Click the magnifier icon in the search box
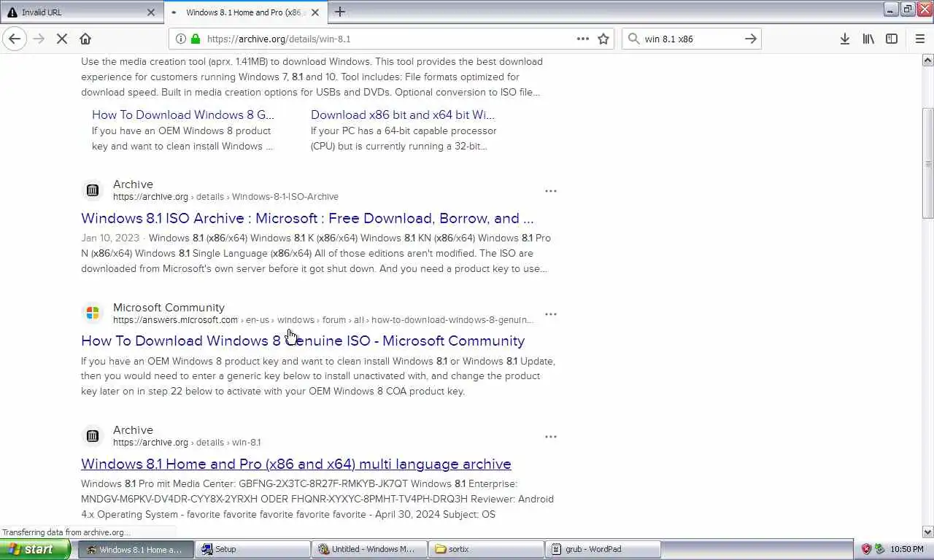This screenshot has width=934, height=560. (x=633, y=39)
